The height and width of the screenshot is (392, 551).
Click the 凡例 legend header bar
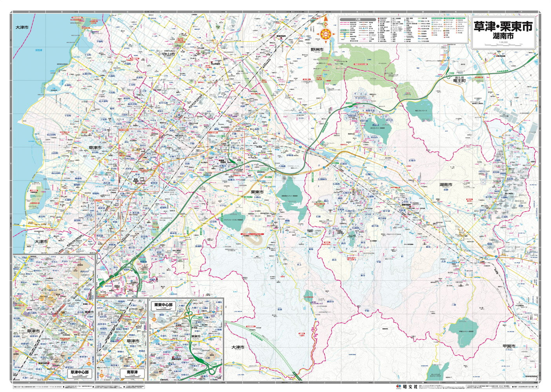(x=355, y=19)
